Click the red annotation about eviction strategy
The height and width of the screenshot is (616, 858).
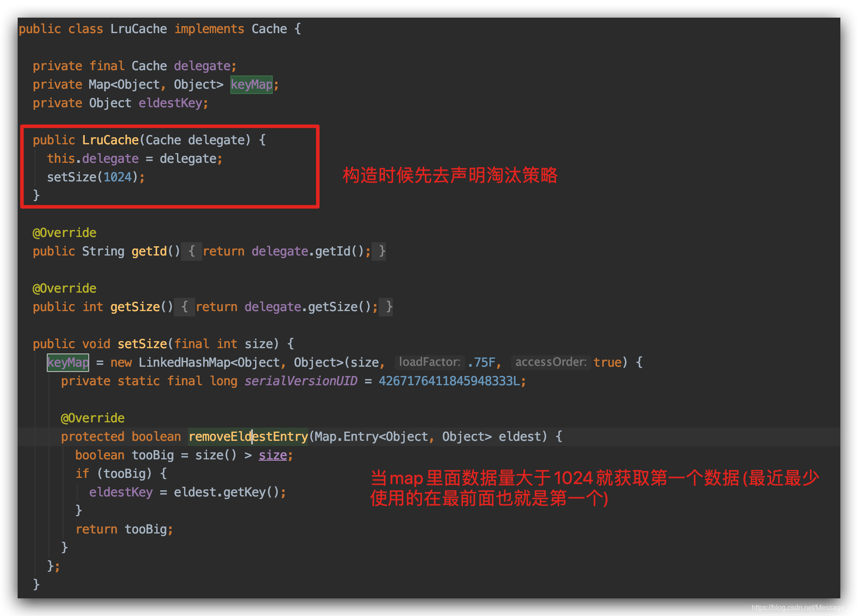[450, 176]
